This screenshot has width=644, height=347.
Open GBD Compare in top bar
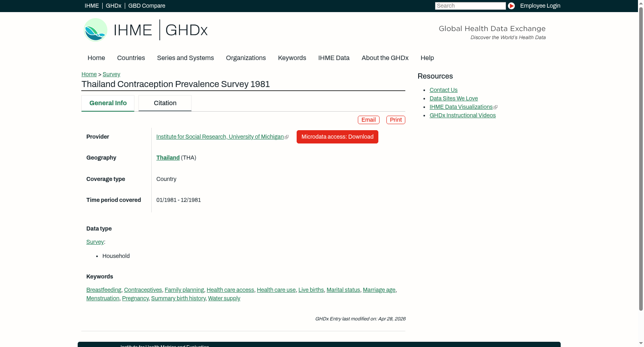(x=147, y=6)
